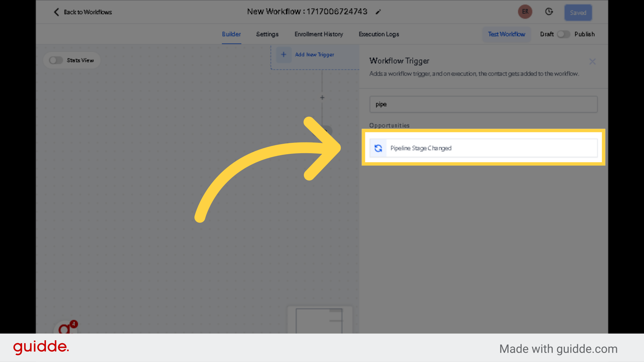
Task: Click the pipe search input field
Action: pos(483,104)
